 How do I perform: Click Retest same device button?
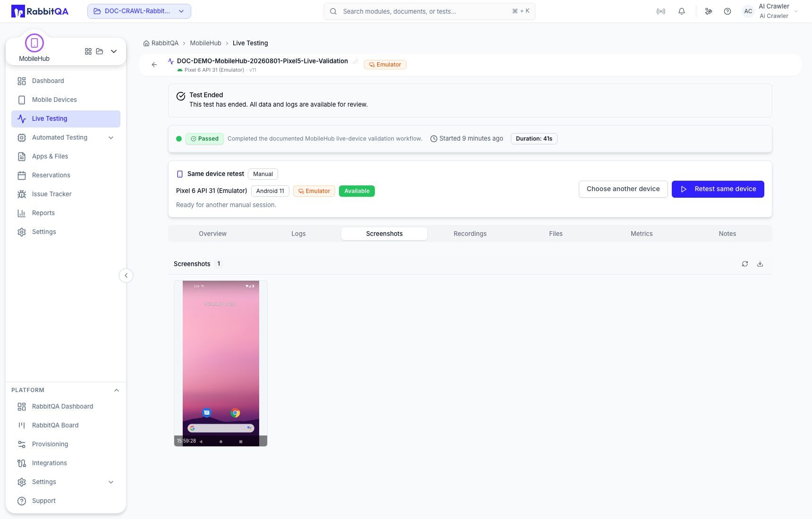(718, 189)
